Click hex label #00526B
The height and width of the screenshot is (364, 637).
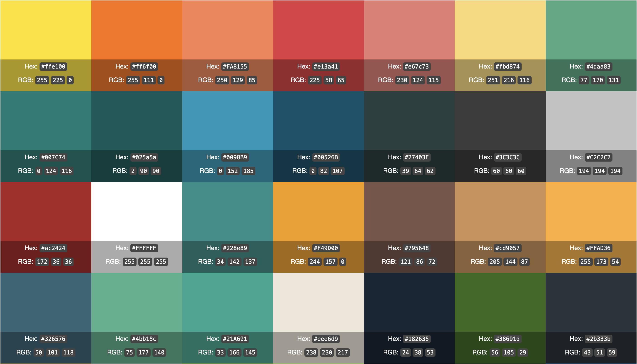tap(326, 157)
